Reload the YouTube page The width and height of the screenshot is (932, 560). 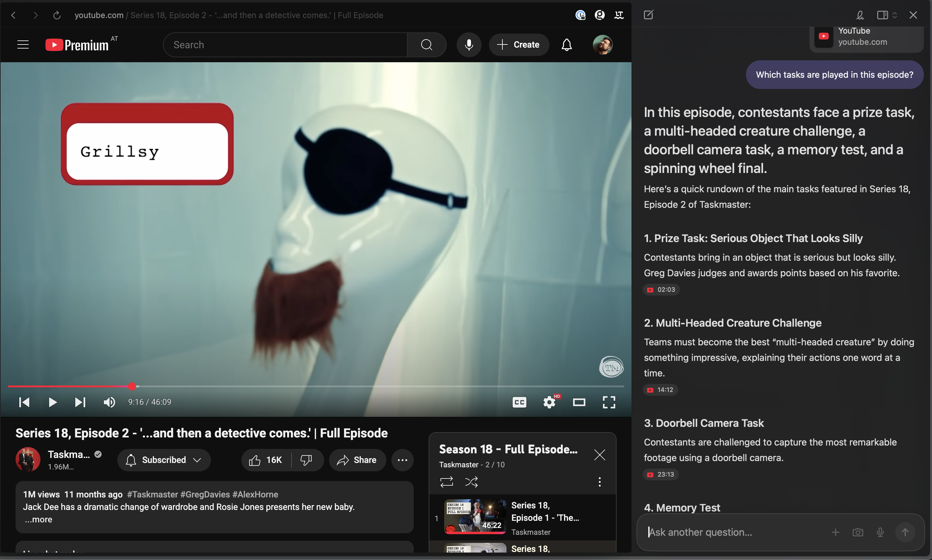[x=57, y=15]
